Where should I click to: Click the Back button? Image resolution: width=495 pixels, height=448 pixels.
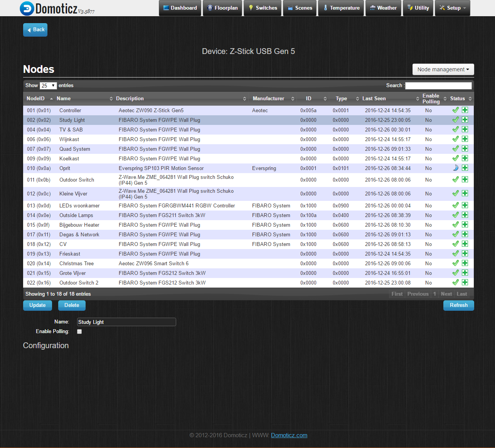click(35, 30)
